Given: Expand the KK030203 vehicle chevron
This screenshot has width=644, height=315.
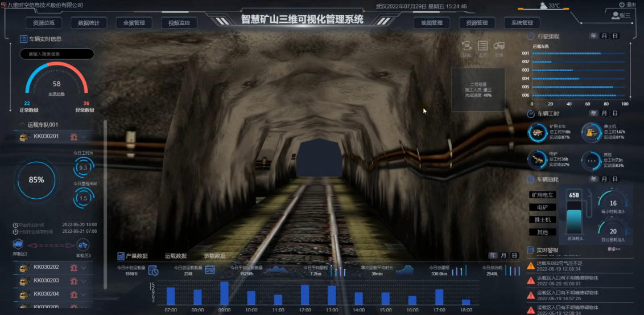Looking at the screenshot, I should (84, 281).
